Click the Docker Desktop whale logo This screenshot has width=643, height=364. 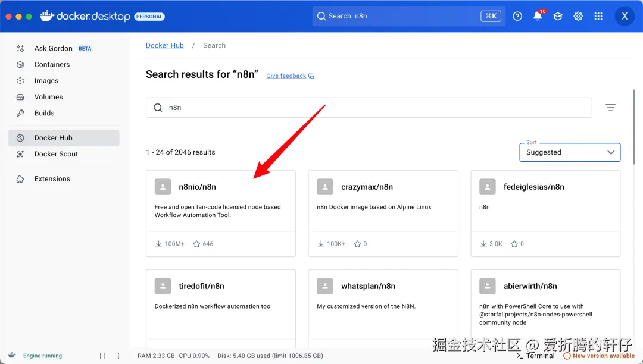47,16
